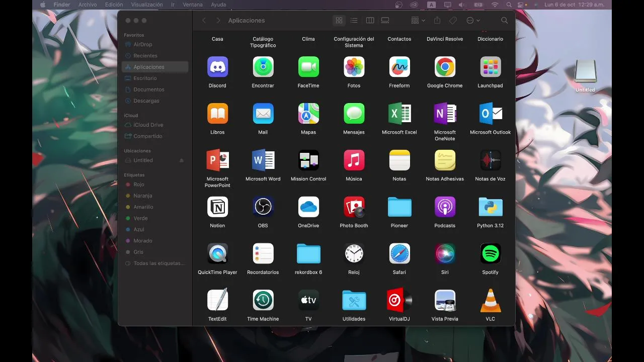The width and height of the screenshot is (644, 362).
Task: Open Finder search magnifier
Action: (505, 21)
